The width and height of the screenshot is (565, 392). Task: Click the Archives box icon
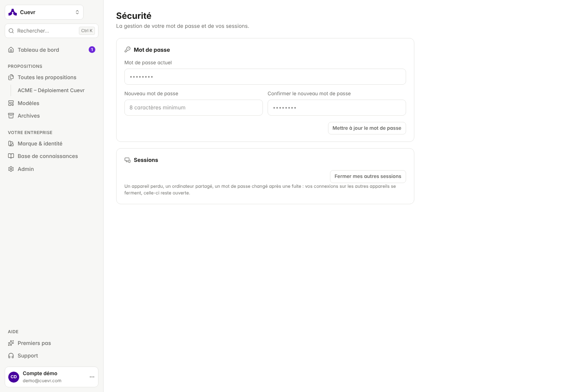(11, 116)
